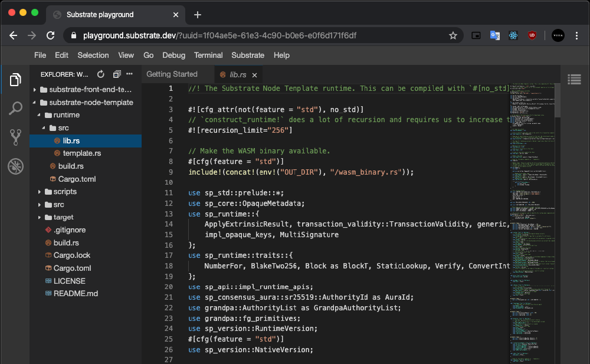Open the Help menu
This screenshot has height=364, width=590.
click(x=281, y=55)
